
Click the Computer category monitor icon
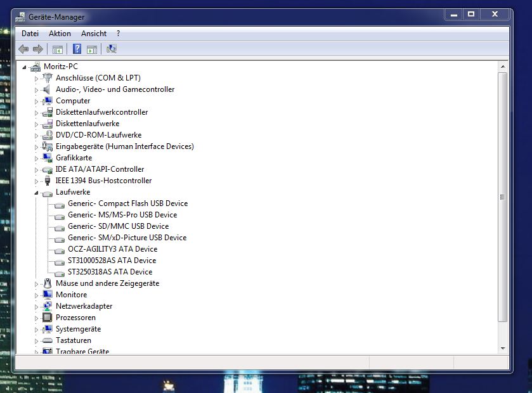pos(48,101)
